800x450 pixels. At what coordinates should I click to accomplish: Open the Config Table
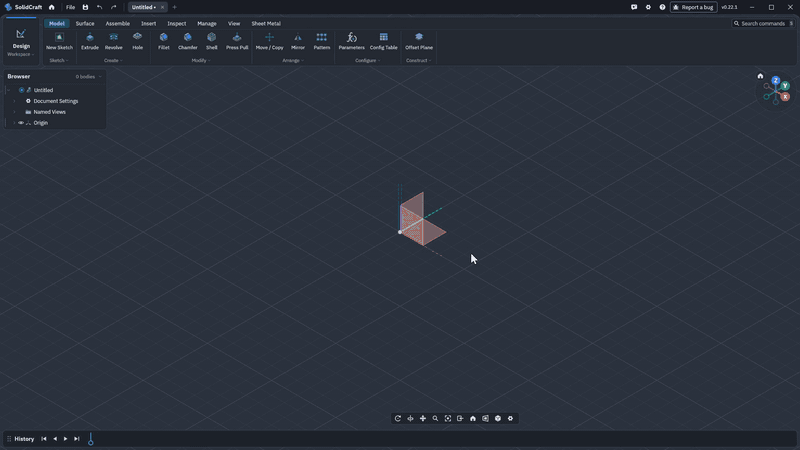click(384, 41)
